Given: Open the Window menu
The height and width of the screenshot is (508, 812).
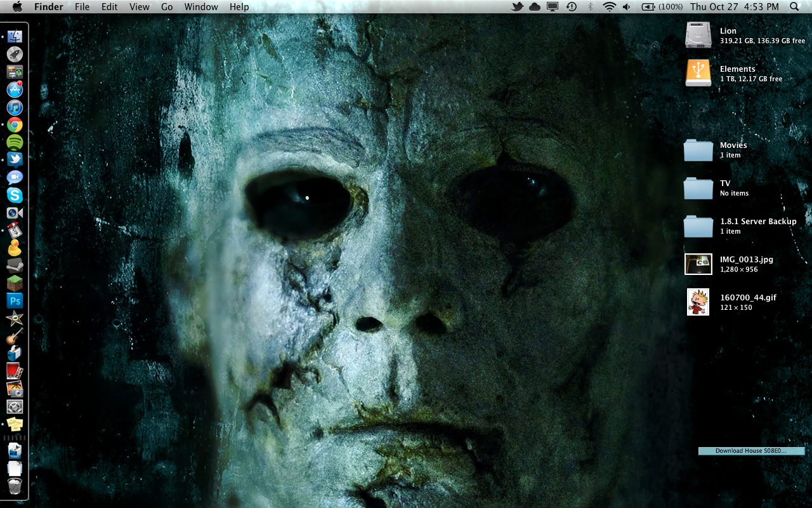Looking at the screenshot, I should pos(201,7).
